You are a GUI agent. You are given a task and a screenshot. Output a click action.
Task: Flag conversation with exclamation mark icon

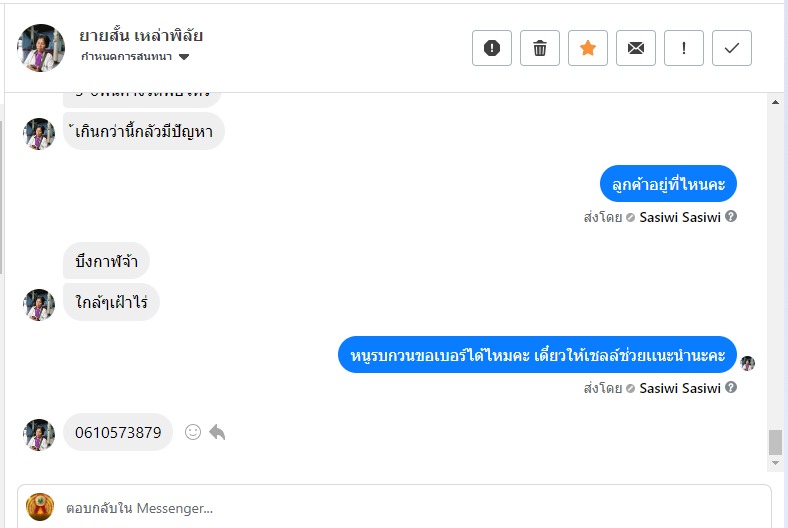683,48
